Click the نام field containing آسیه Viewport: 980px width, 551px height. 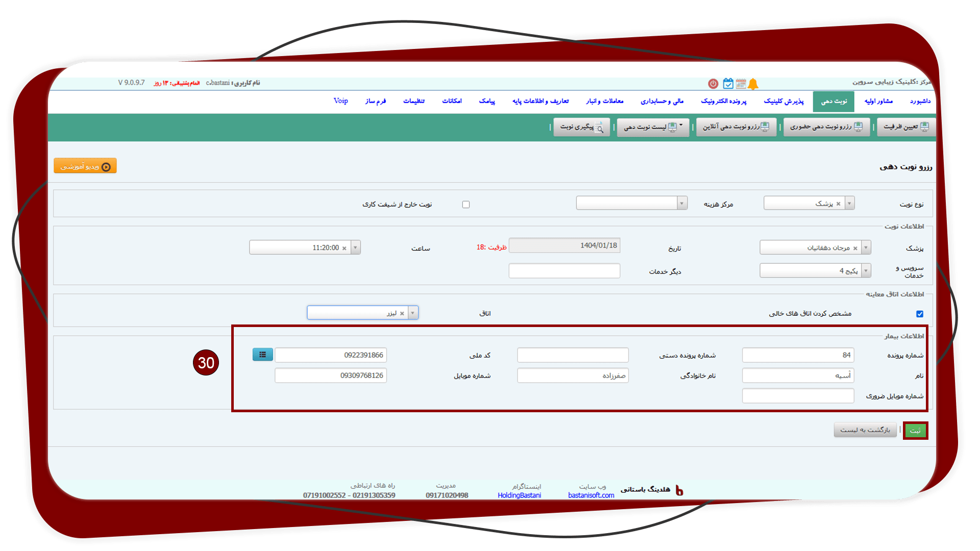tap(798, 375)
